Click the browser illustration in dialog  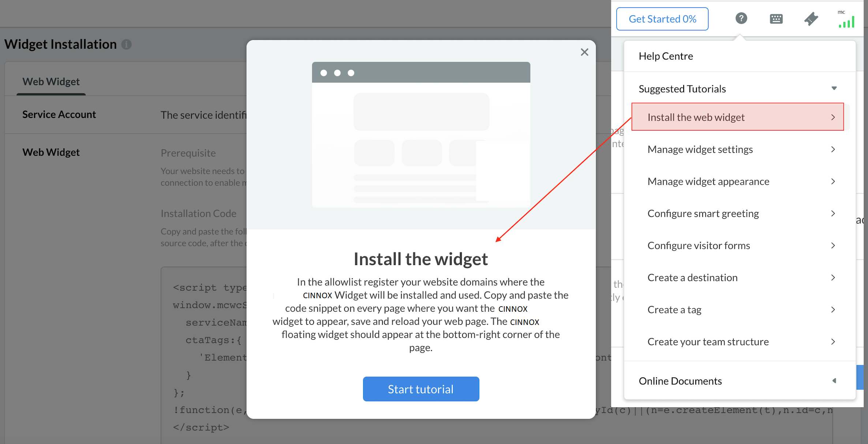tap(421, 134)
